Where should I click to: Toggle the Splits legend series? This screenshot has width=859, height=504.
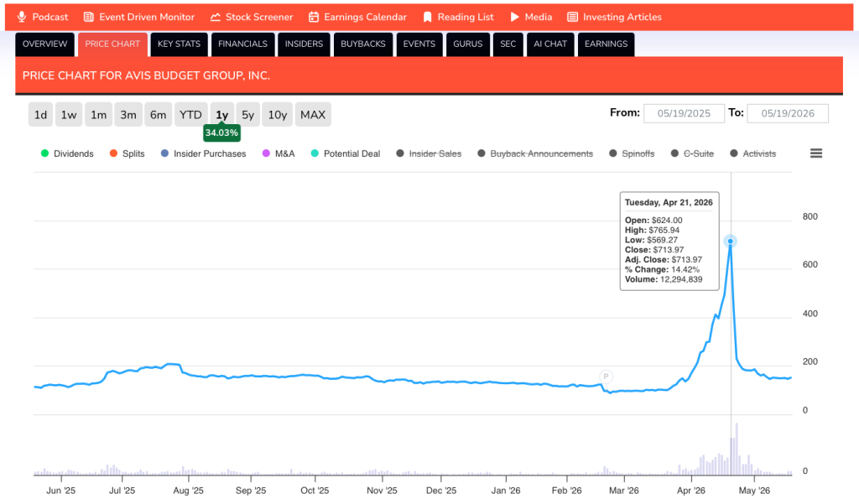(128, 154)
